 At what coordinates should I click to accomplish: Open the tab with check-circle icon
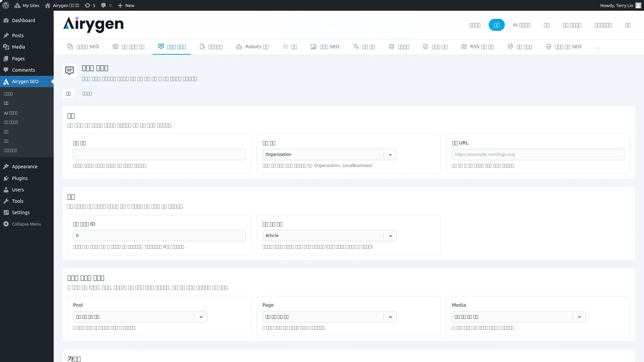click(x=435, y=47)
